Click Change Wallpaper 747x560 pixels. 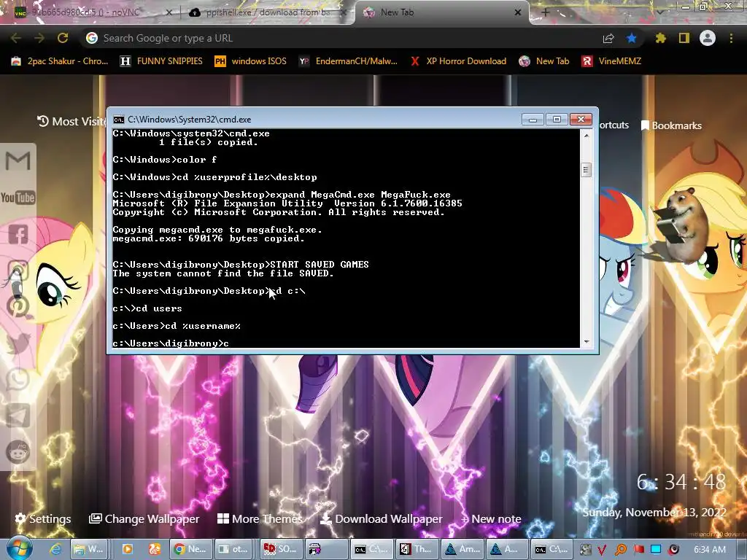144,518
